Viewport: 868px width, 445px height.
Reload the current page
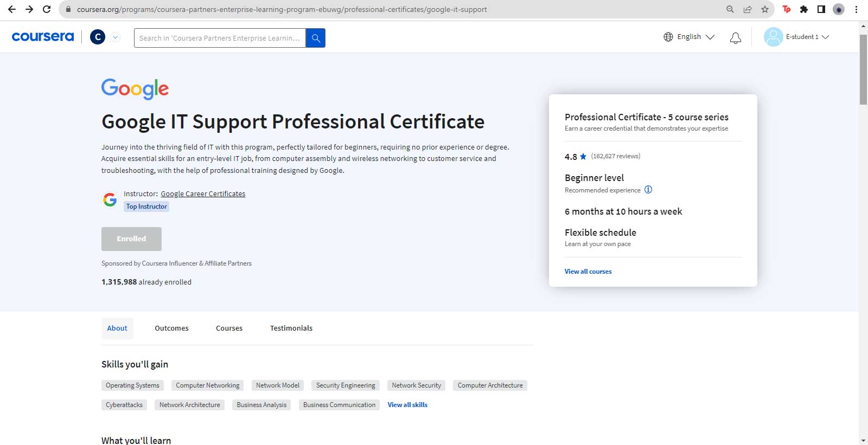pos(47,9)
